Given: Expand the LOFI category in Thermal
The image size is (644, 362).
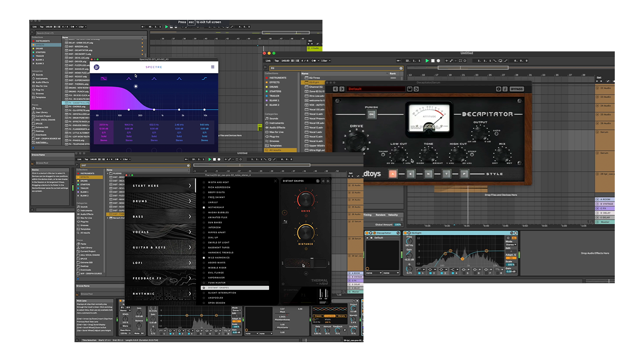Looking at the screenshot, I should pyautogui.click(x=160, y=263).
